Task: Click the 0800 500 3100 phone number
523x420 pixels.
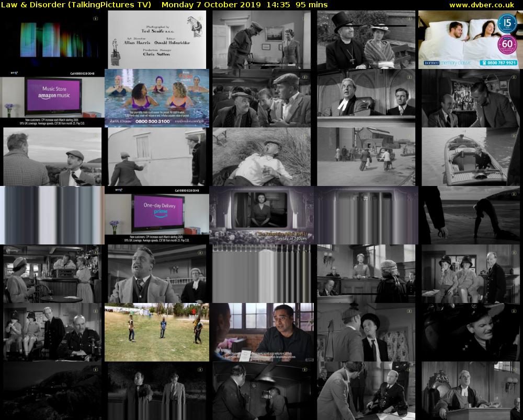Action: 153,122
